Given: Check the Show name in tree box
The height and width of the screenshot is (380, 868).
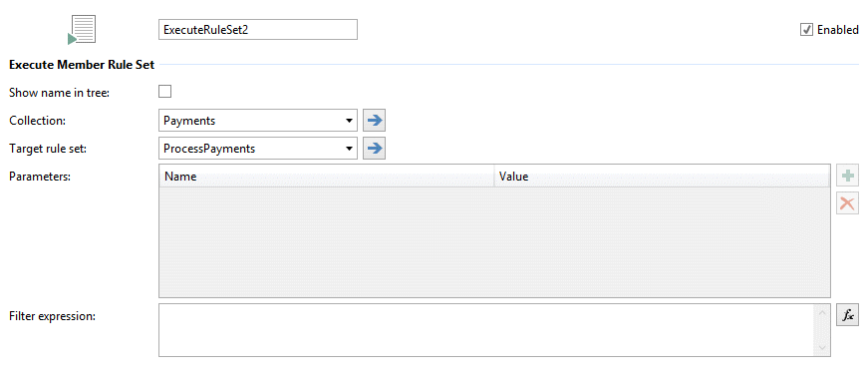Looking at the screenshot, I should click(165, 92).
